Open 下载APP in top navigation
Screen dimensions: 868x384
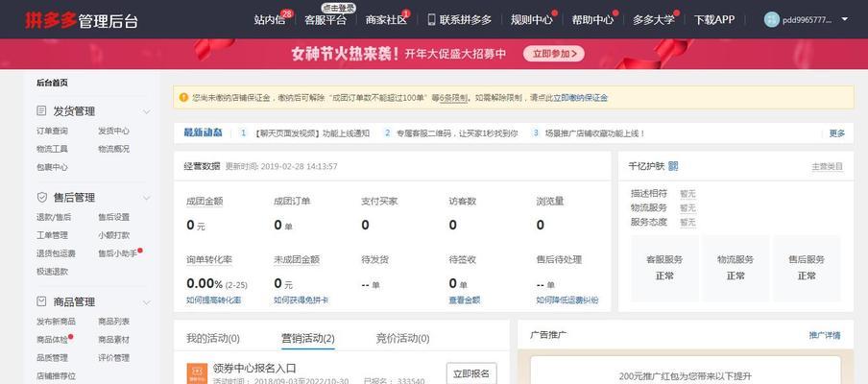(714, 19)
